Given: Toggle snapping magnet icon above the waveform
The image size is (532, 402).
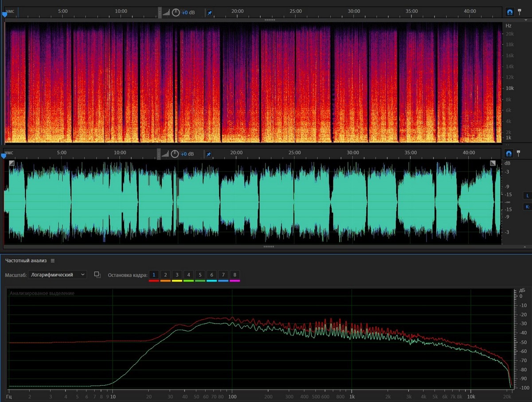Looking at the screenshot, I should click(509, 153).
